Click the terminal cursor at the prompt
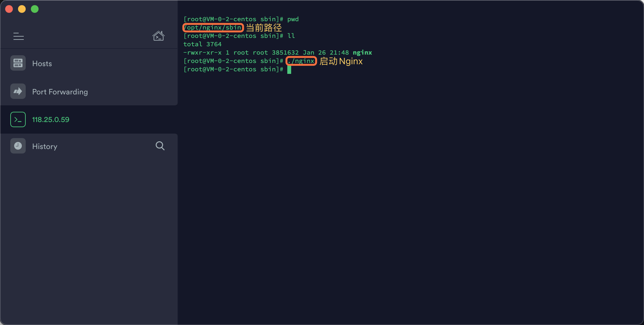 click(x=289, y=70)
